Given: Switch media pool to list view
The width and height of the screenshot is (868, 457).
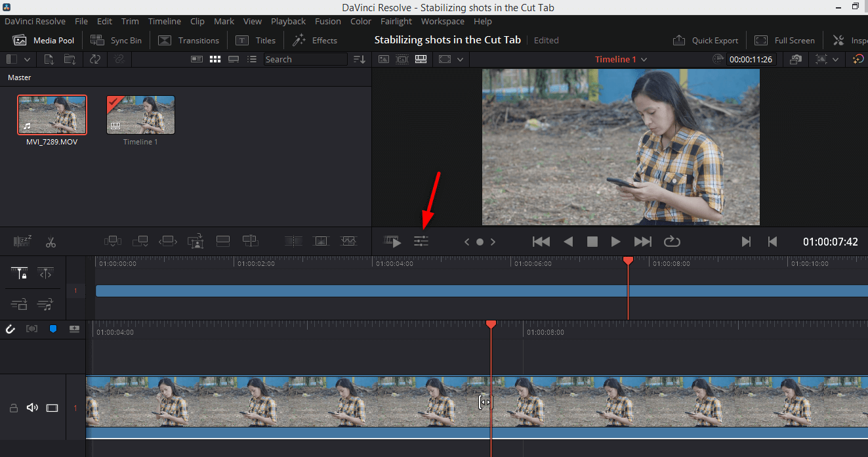Looking at the screenshot, I should (x=252, y=59).
